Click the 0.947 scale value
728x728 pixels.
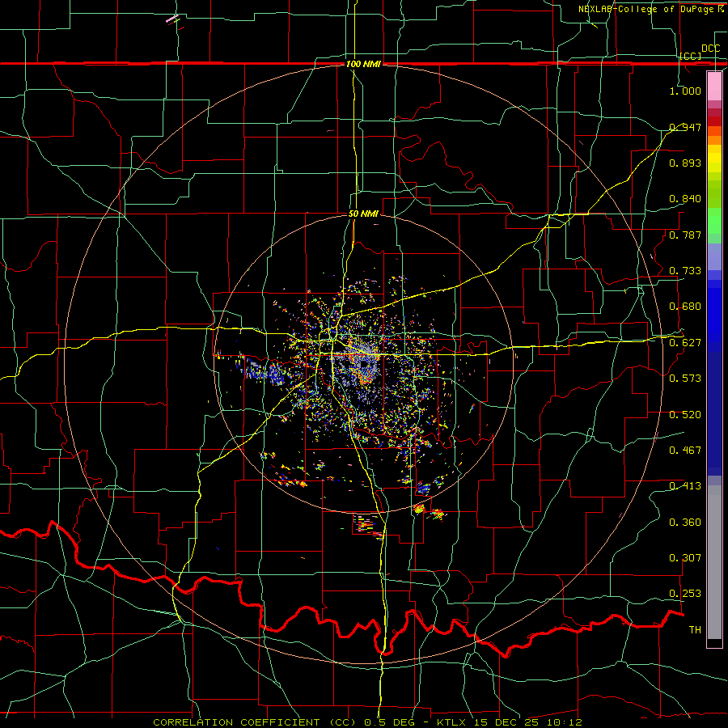[x=685, y=127]
